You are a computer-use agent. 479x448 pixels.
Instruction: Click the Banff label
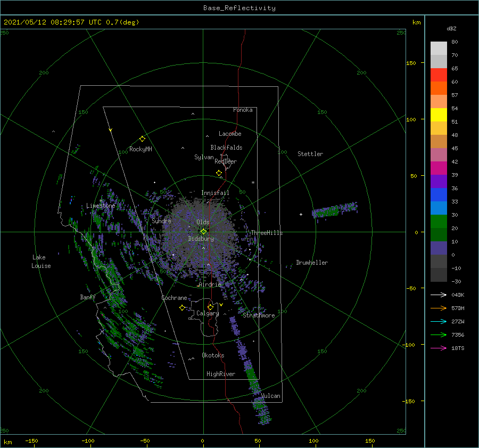coord(88,297)
